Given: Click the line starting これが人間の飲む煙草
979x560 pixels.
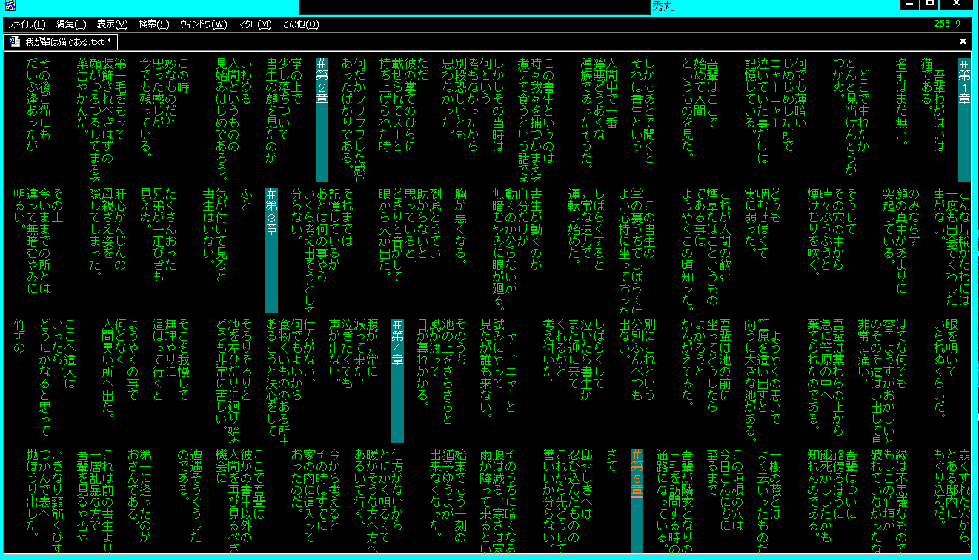Looking at the screenshot, I should pos(706,248).
